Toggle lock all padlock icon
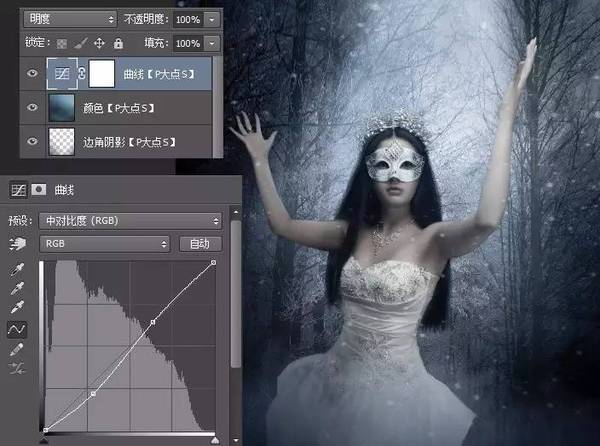The width and height of the screenshot is (600, 446). [x=118, y=43]
